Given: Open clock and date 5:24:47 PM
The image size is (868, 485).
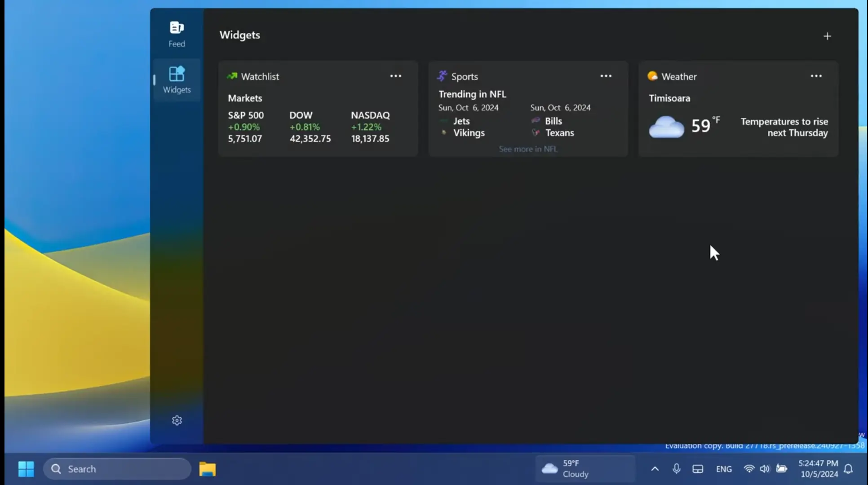Looking at the screenshot, I should pos(819,468).
